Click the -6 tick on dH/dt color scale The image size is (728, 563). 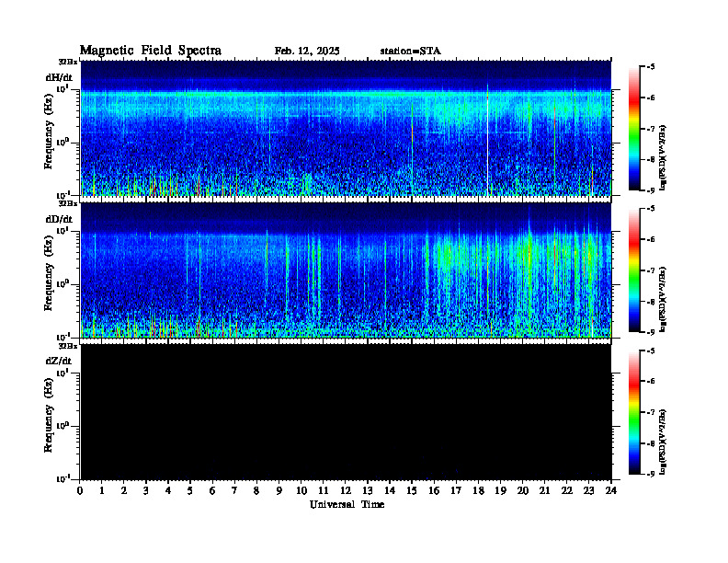pos(651,98)
